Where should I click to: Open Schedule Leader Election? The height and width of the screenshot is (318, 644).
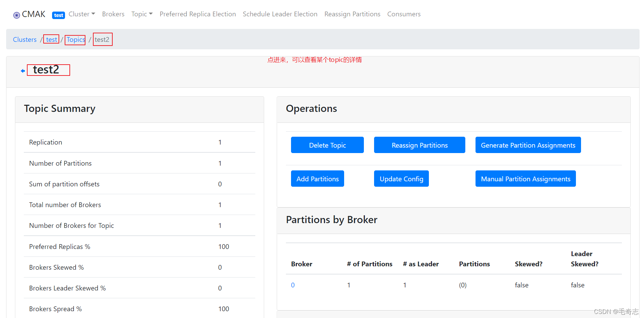point(280,14)
